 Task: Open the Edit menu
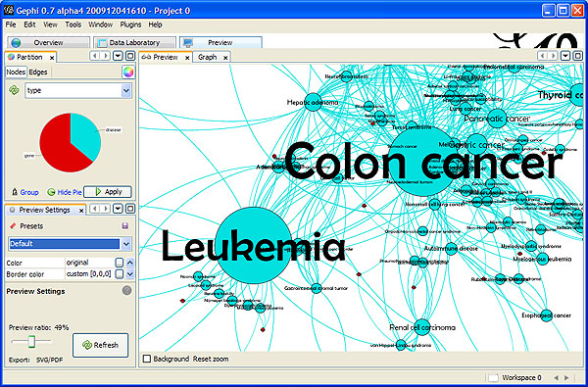29,24
